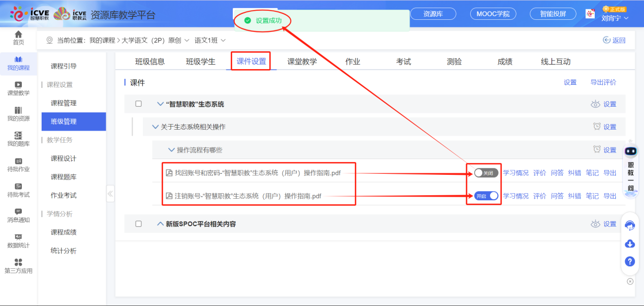The width and height of the screenshot is (644, 306).
Task: Click the help question mark floating icon
Action: tap(629, 261)
